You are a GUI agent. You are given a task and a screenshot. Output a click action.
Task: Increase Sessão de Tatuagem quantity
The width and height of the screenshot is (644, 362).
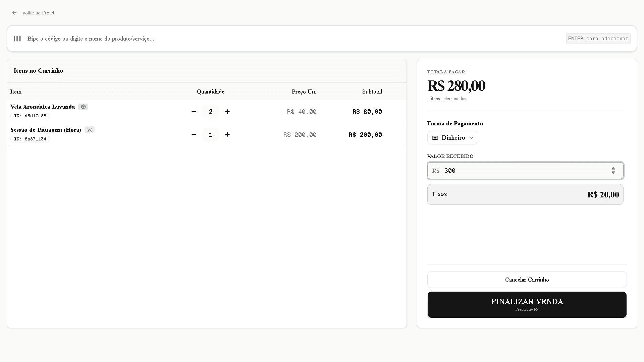(x=227, y=134)
